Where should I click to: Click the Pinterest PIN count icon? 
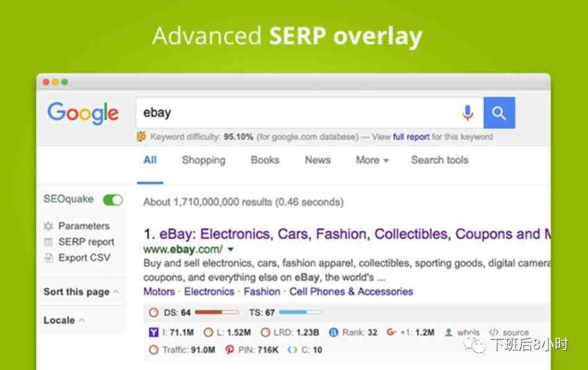(229, 350)
